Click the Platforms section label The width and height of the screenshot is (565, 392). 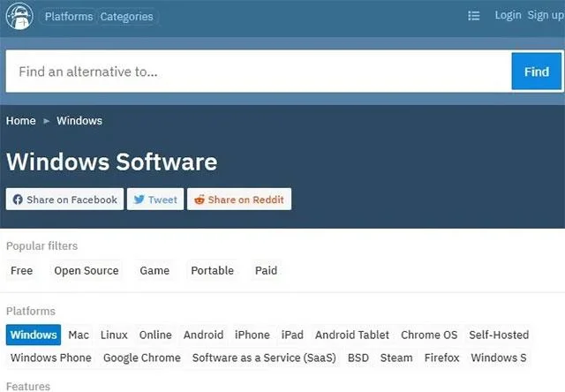31,311
